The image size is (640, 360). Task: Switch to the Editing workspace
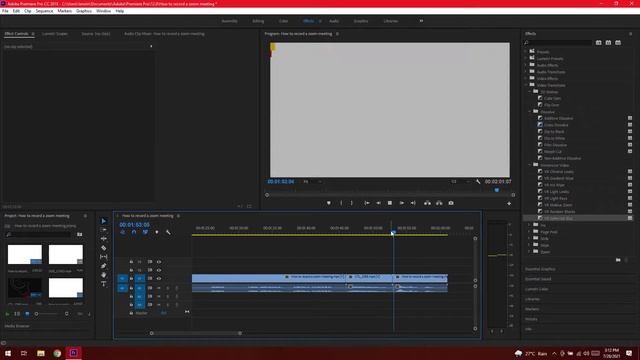point(258,21)
